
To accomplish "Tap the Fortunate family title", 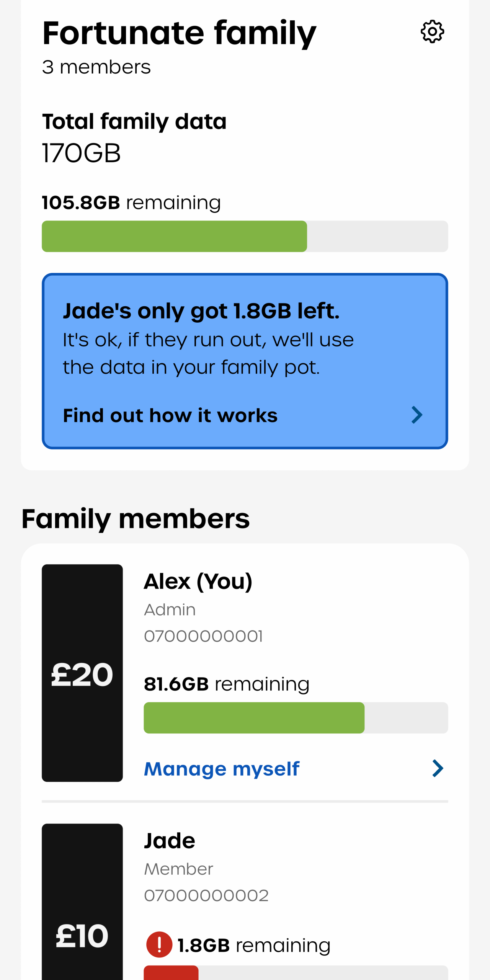I will [x=179, y=33].
